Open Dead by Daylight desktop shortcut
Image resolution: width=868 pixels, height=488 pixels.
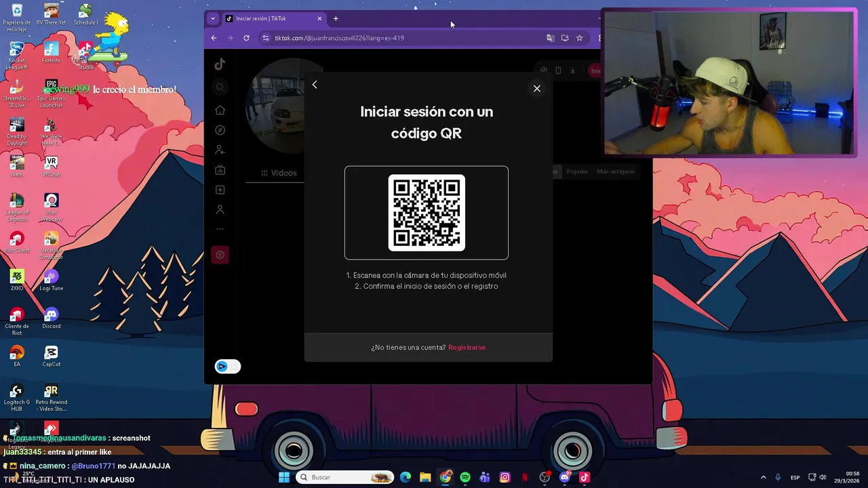coord(17,132)
